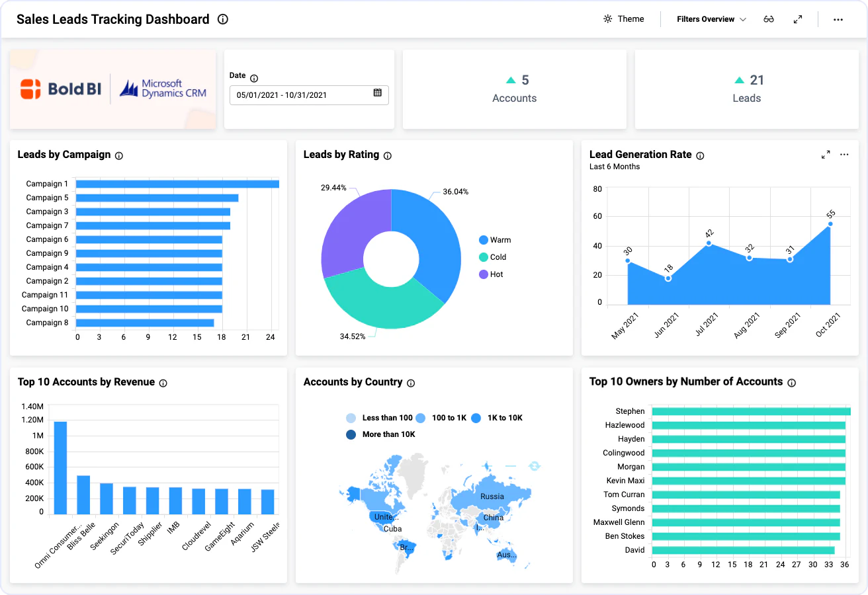Click the Microsoft Dynamics CRM logo
Image resolution: width=868 pixels, height=595 pixels.
pos(163,89)
